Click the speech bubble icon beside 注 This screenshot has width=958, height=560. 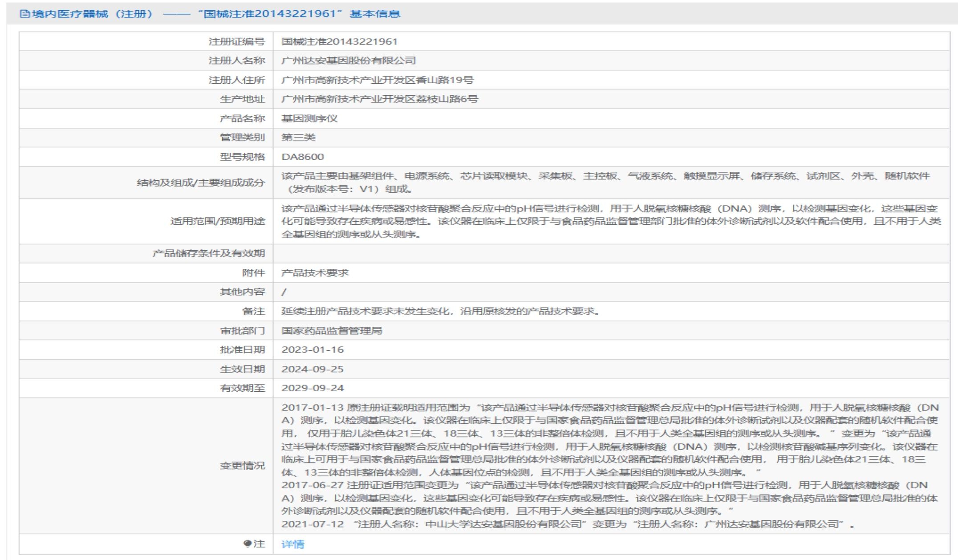point(248,544)
